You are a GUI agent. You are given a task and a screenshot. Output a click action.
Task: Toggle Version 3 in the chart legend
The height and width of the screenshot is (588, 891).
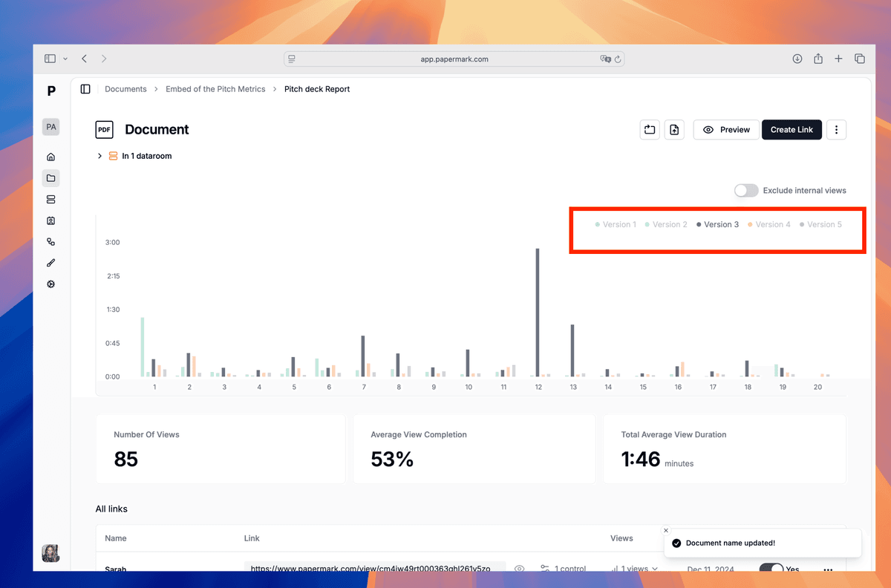717,224
